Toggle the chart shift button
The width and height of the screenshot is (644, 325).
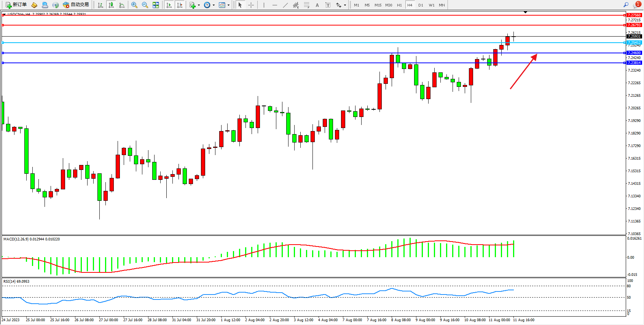[180, 5]
